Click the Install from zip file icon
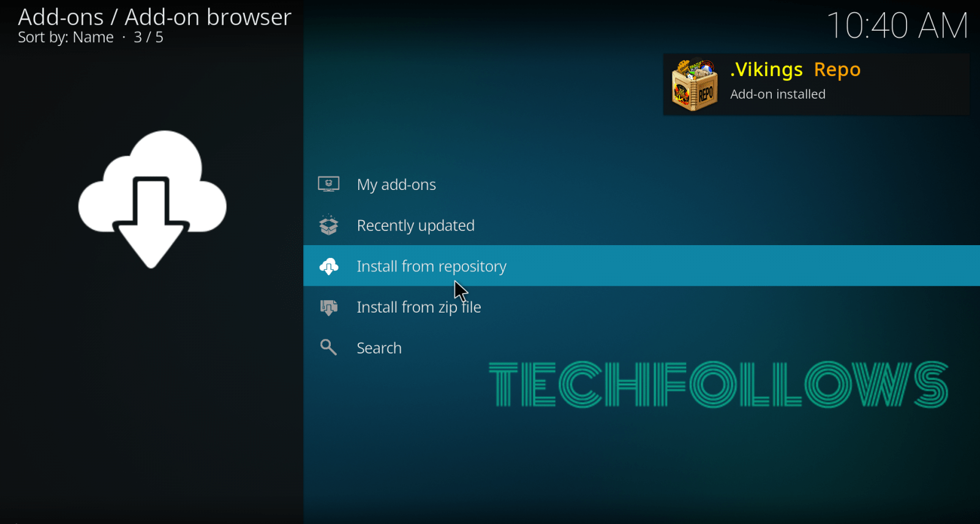Viewport: 980px width, 524px height. point(329,307)
